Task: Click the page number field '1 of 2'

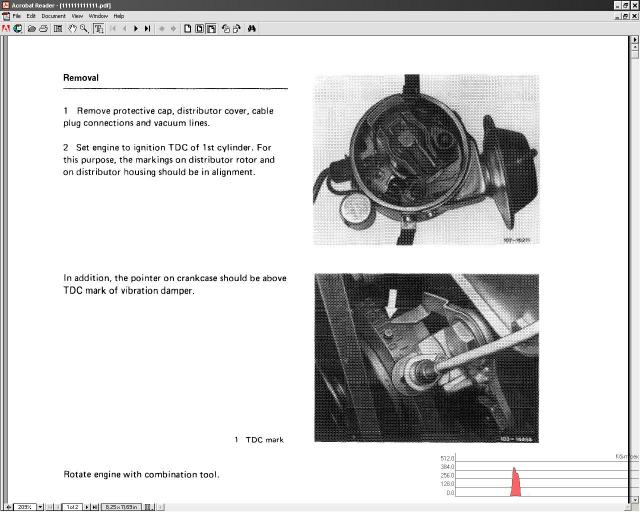Action: coord(72,507)
